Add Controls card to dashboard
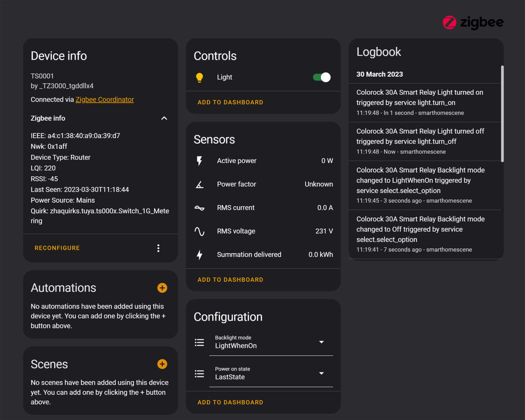 [x=230, y=102]
